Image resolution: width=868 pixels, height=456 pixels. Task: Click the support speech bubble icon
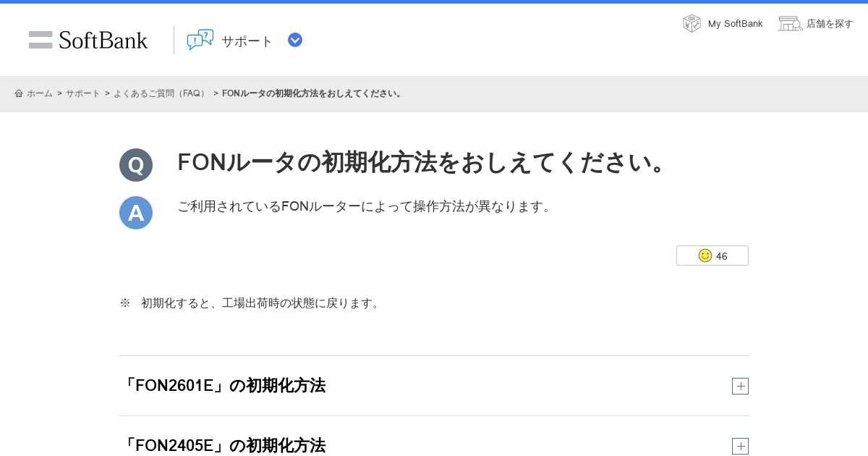[x=200, y=40]
